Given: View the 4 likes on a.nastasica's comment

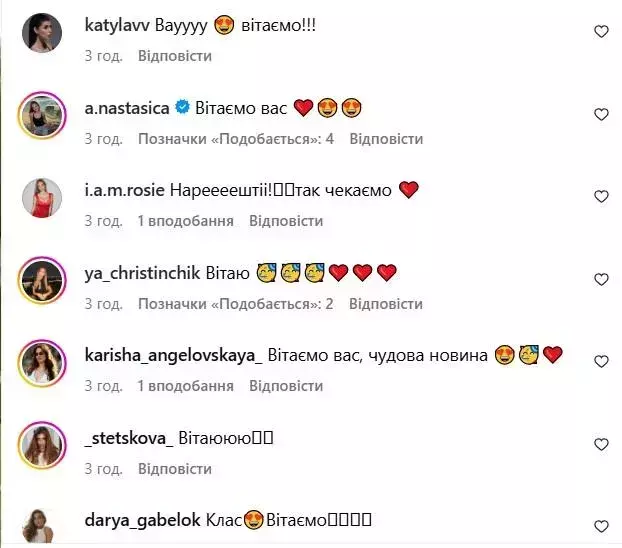Looking at the screenshot, I should tap(236, 139).
